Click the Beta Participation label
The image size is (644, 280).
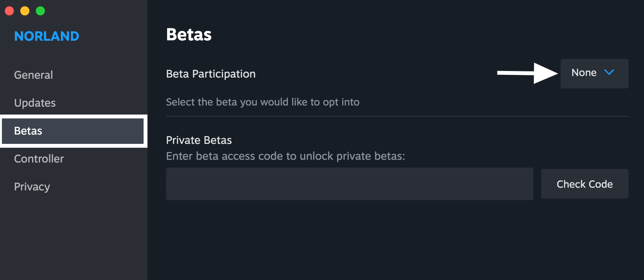pyautogui.click(x=211, y=74)
